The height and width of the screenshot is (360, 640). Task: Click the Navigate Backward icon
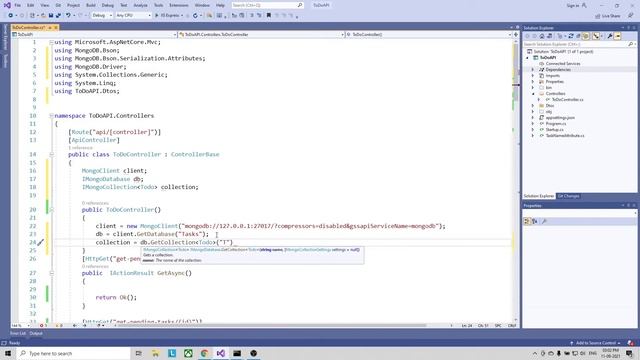tap(10, 16)
